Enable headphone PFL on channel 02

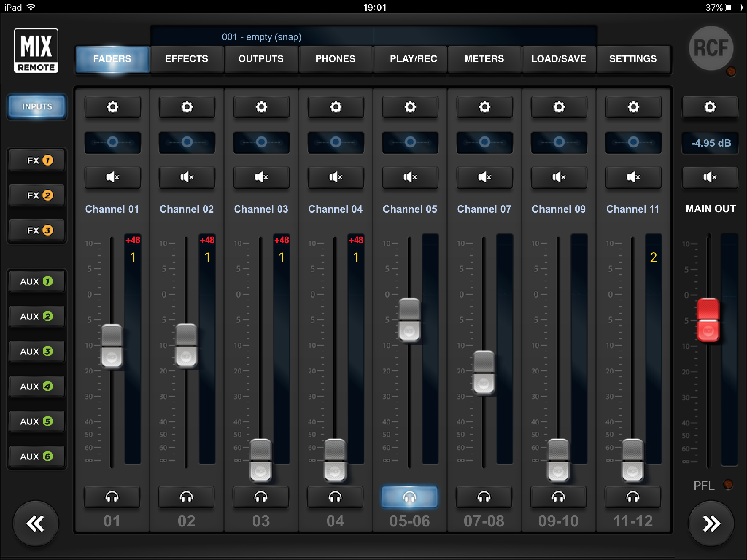(186, 497)
